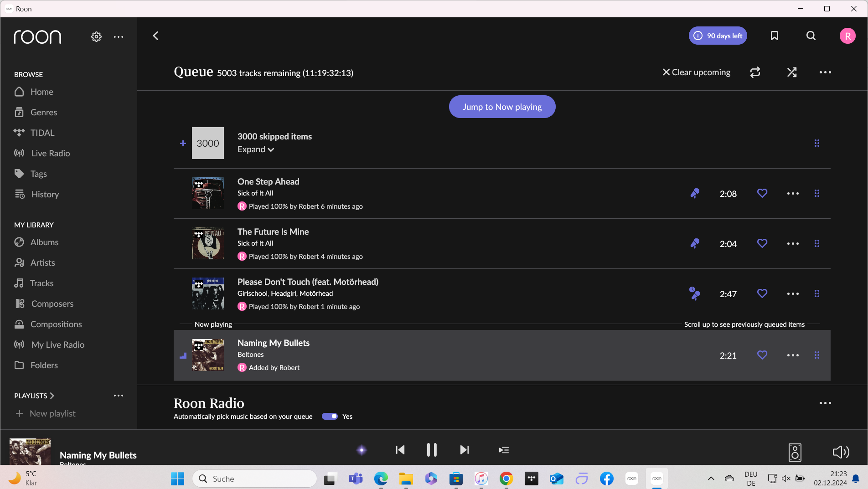Viewport: 868px width, 489px height.
Task: Open the Home section
Action: pyautogui.click(x=34, y=92)
